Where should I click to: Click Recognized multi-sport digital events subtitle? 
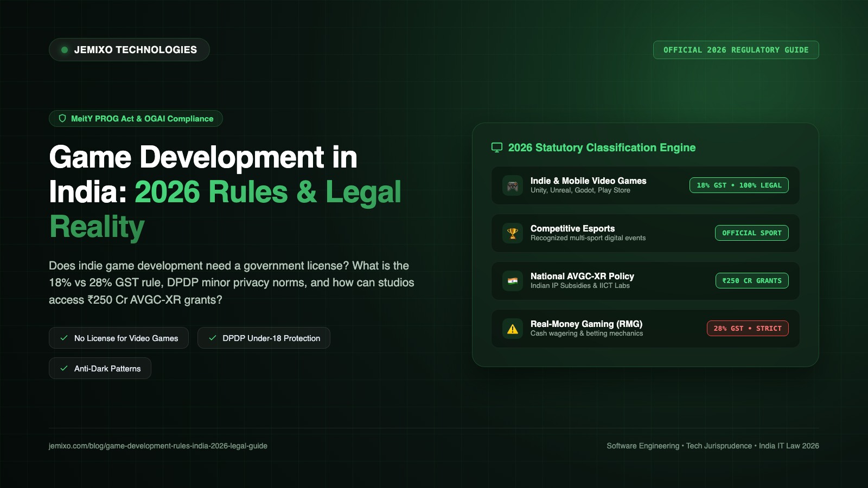588,238
